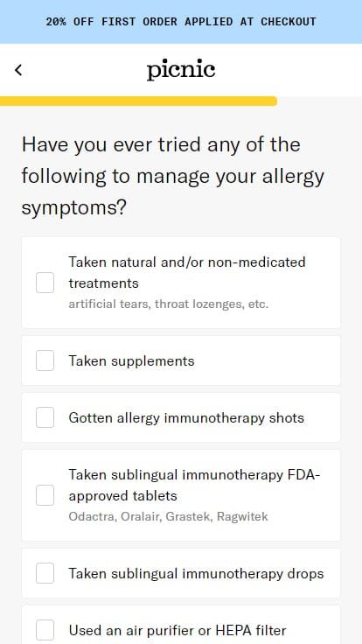The width and height of the screenshot is (362, 644).
Task: Click the yellow progress bar
Action: [x=138, y=101]
